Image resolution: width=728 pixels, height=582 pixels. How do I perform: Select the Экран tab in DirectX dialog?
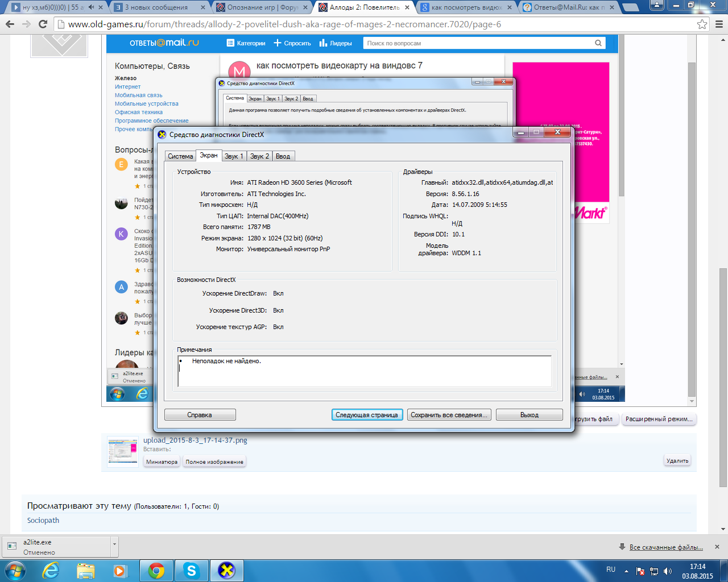209,155
